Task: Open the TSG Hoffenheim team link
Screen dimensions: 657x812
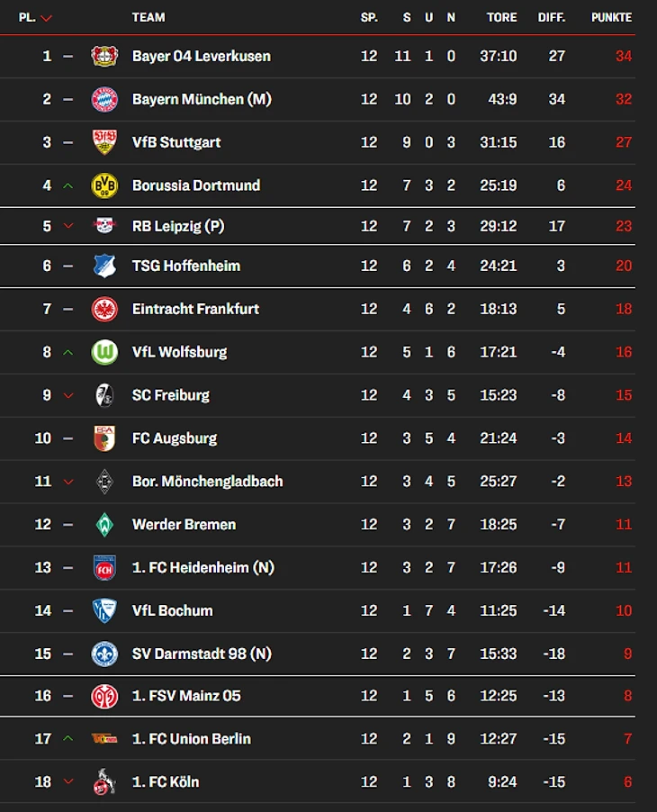Action: tap(185, 266)
